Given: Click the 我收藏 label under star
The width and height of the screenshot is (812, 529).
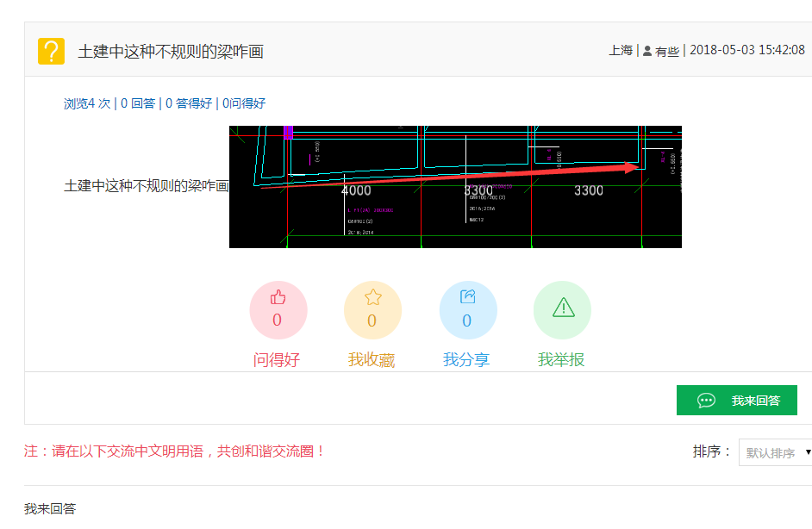Looking at the screenshot, I should tap(372, 360).
